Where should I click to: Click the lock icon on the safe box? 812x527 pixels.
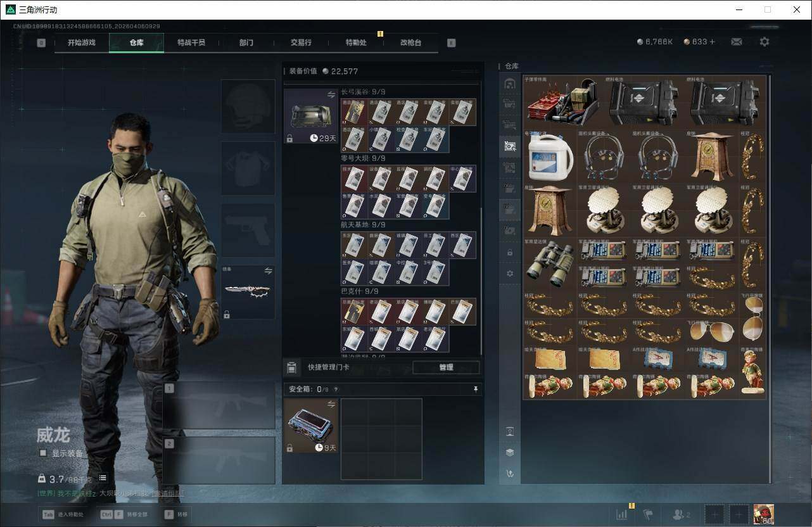click(x=289, y=448)
